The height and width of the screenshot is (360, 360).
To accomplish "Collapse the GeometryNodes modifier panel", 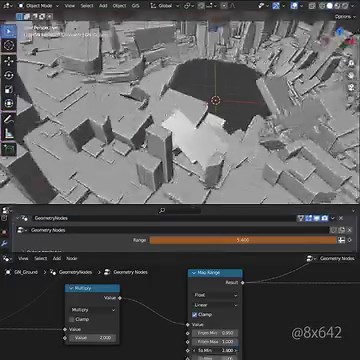I will [18, 218].
